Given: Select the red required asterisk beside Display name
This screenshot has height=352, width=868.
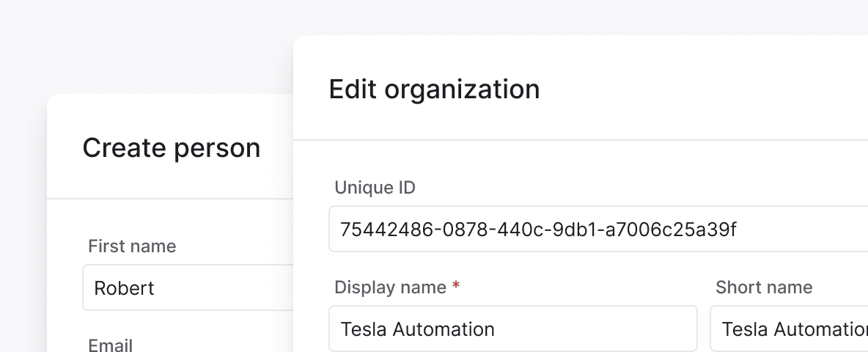Looking at the screenshot, I should click(x=455, y=286).
